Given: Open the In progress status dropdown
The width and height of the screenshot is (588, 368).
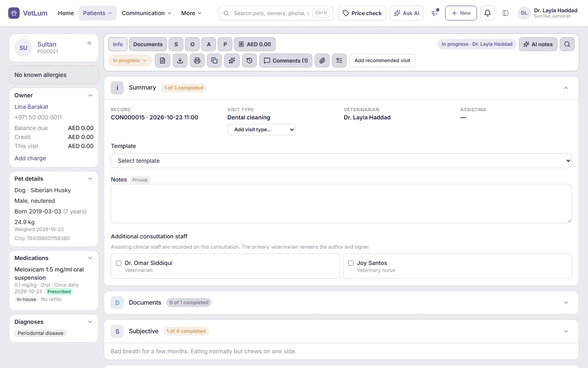Looking at the screenshot, I should point(130,61).
